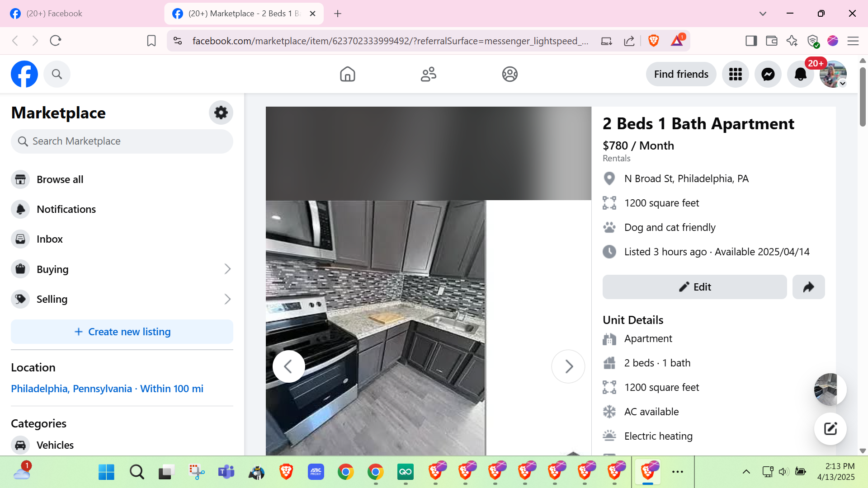This screenshot has height=488, width=868.
Task: Show the next listing photo
Action: (x=568, y=366)
